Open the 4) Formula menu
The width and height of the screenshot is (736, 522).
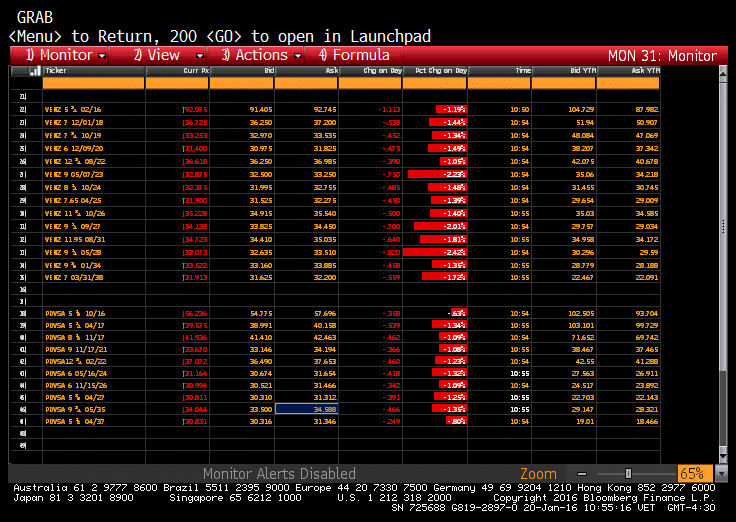click(x=354, y=55)
